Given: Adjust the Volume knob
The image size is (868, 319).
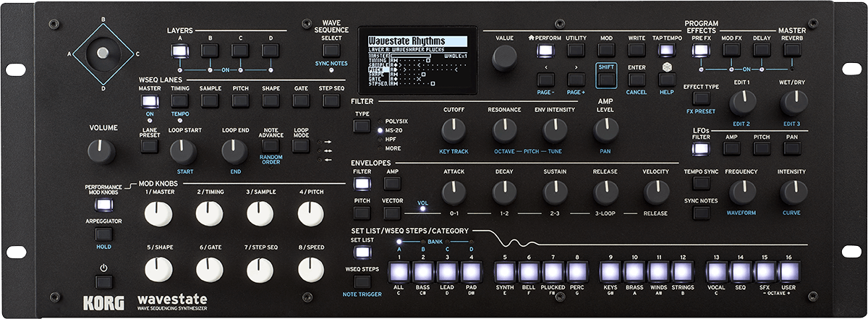Looking at the screenshot, I should click(x=101, y=151).
